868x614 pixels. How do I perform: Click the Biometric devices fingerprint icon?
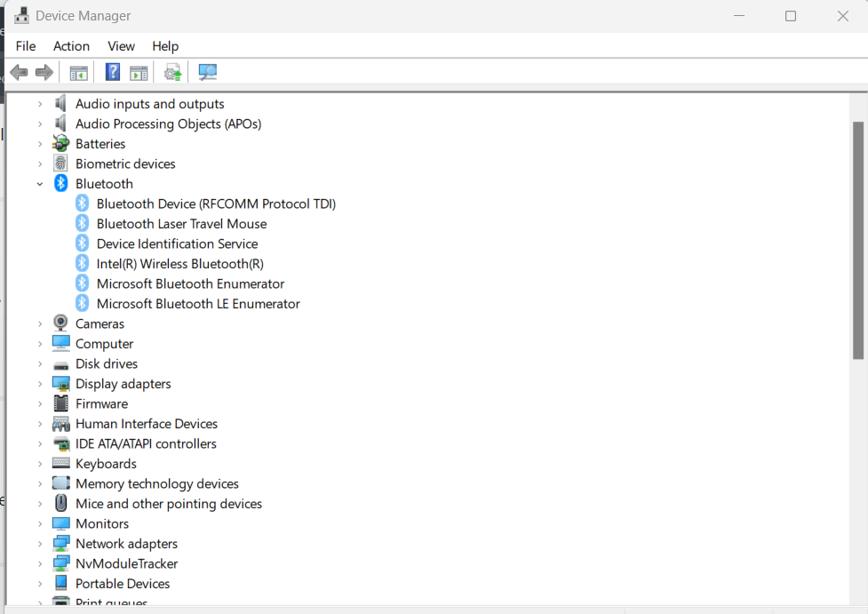point(60,163)
